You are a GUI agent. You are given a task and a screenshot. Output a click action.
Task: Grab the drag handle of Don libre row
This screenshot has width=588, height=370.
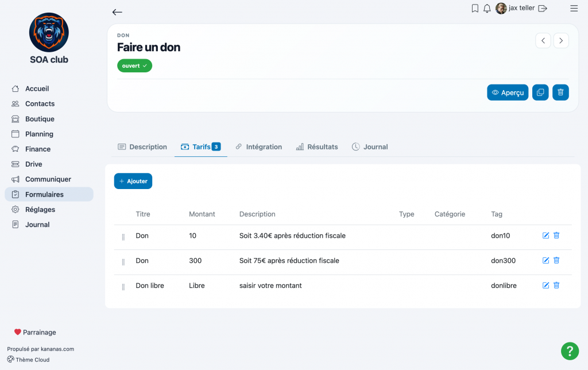tap(123, 287)
